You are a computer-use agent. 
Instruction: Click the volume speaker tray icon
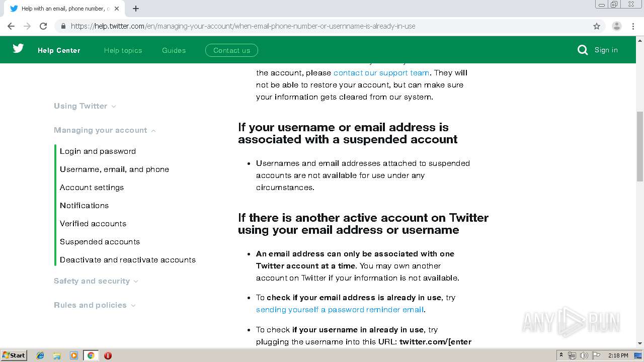tap(584, 355)
